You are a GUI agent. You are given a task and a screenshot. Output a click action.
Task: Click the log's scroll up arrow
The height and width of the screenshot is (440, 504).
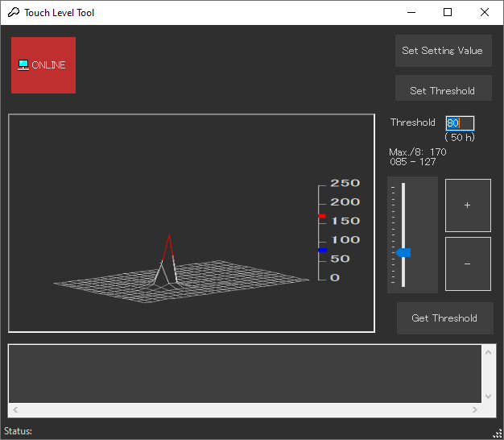click(x=488, y=351)
